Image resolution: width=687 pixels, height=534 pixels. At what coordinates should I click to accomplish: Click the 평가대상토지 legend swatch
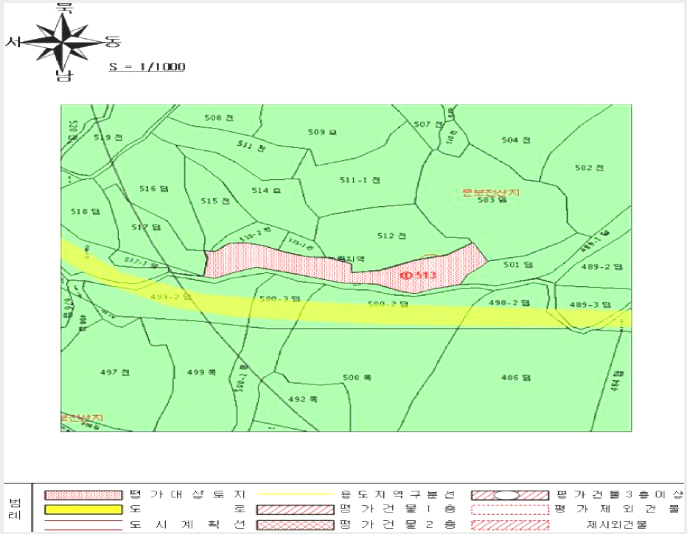pyautogui.click(x=83, y=495)
